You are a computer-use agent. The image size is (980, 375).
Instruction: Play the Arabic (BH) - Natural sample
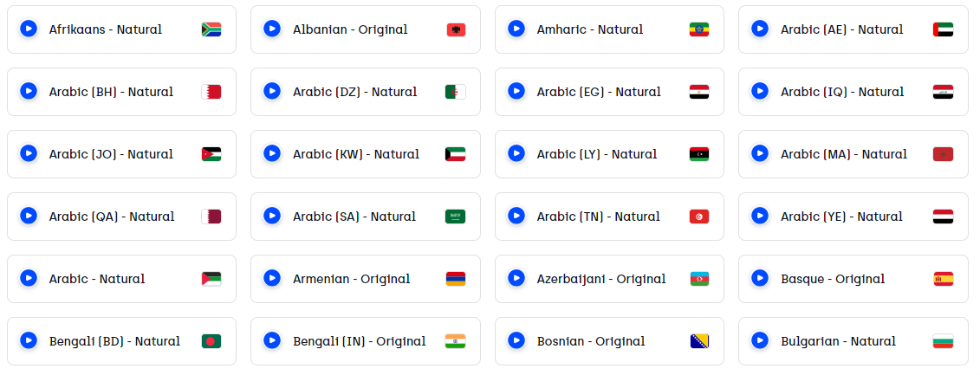click(x=28, y=91)
